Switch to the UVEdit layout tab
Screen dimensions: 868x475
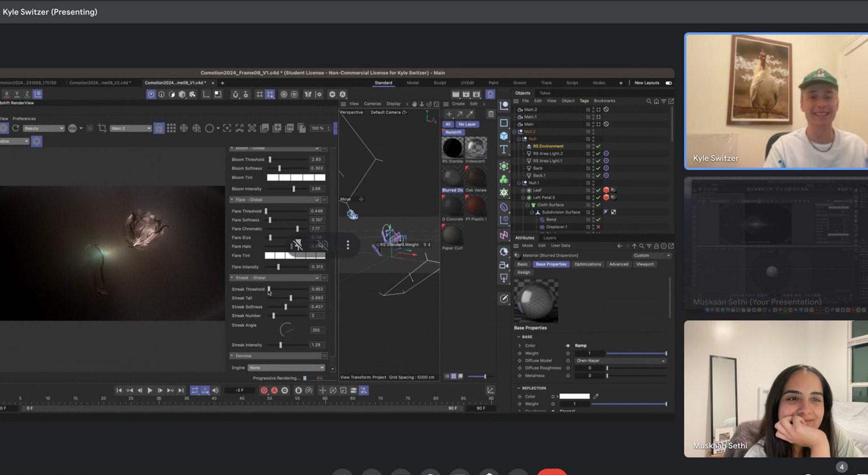[x=468, y=83]
